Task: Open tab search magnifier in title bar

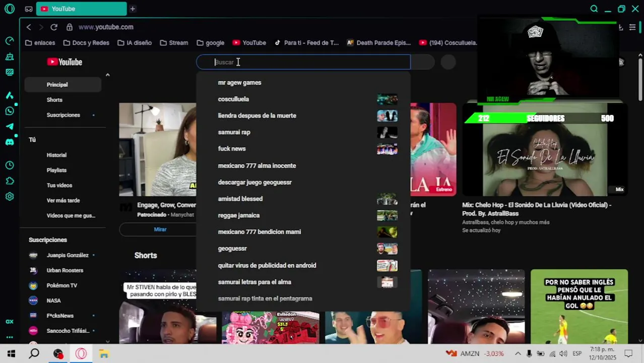Action: (x=594, y=9)
